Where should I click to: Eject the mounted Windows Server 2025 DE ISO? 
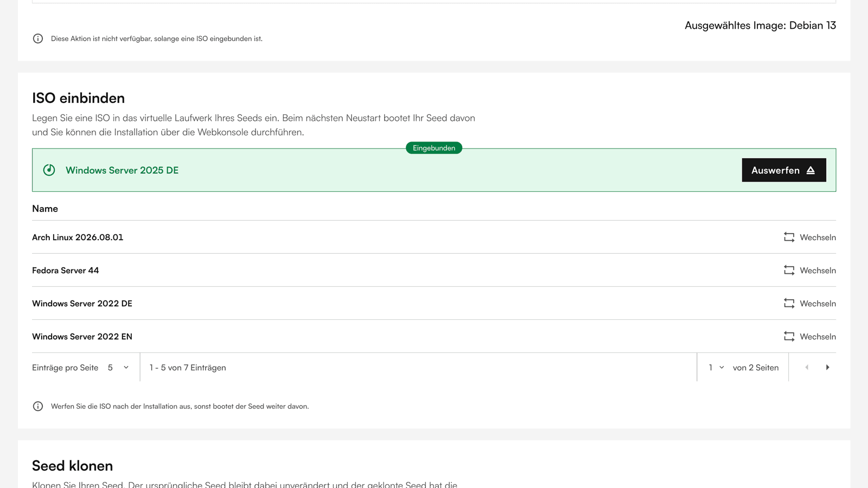click(784, 170)
